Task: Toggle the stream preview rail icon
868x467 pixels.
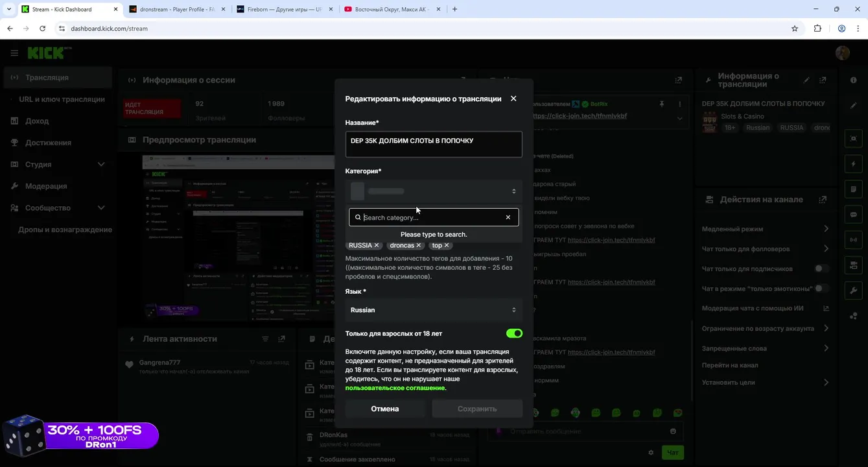Action: (853, 139)
